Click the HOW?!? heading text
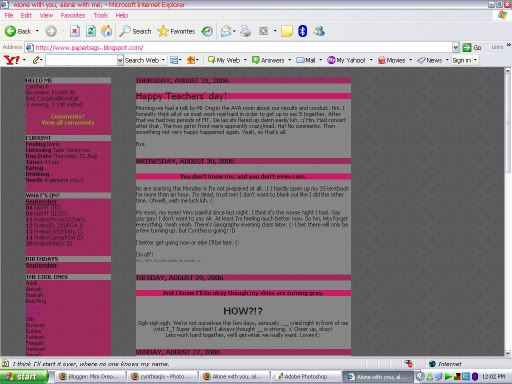 click(x=243, y=311)
